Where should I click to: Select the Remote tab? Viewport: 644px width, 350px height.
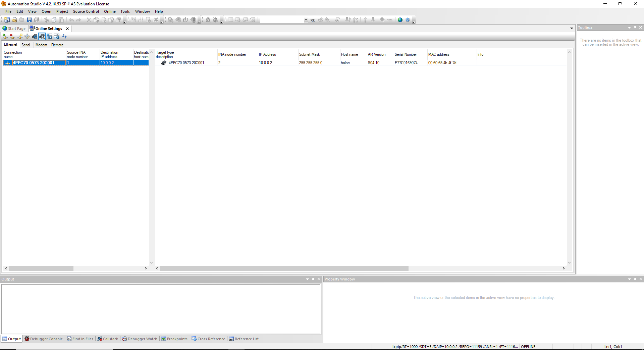[x=57, y=45]
